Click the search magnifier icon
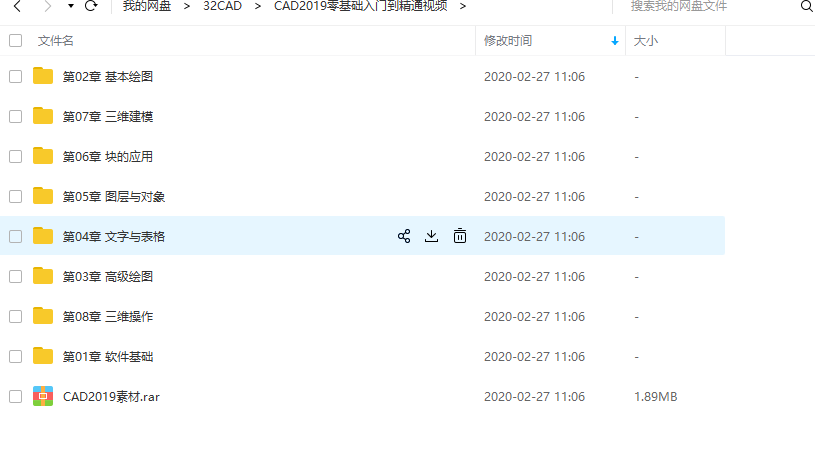Viewport: 815px width, 455px height. tap(807, 6)
